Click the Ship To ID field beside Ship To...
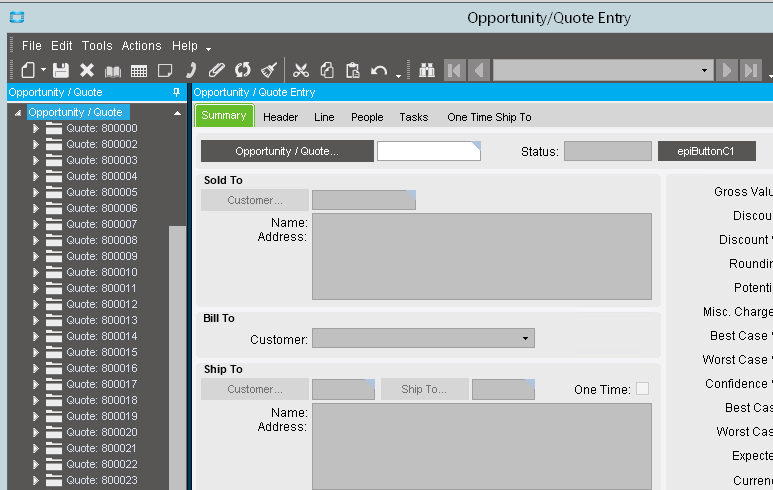Image resolution: width=773 pixels, height=490 pixels. click(x=503, y=389)
